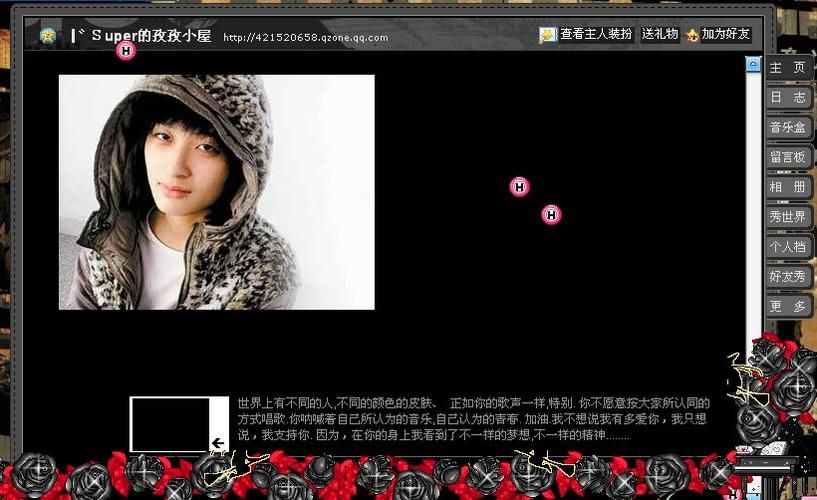The image size is (817, 500).
Task: Click the black framed box near bottom
Action: 170,424
